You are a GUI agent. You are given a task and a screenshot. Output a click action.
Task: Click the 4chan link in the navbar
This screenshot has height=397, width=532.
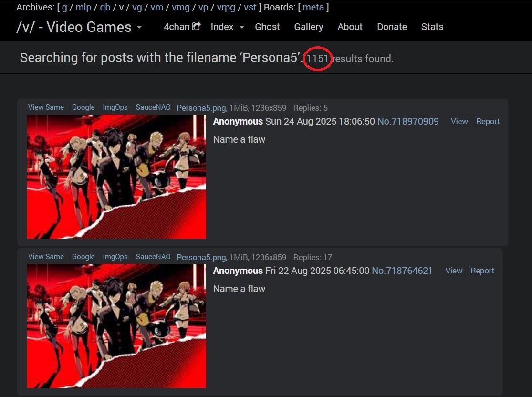[x=177, y=27]
